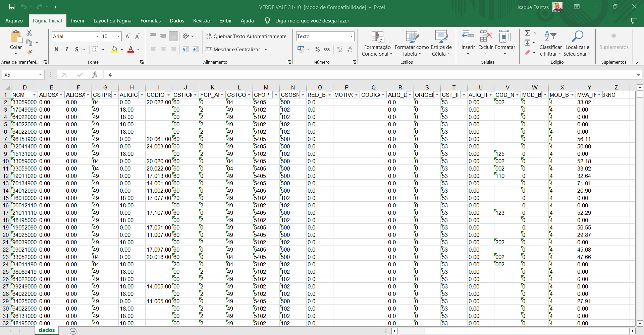Screen dimensions: 644x335
Task: Click the Format Painter brush icon
Action: (x=30, y=52)
